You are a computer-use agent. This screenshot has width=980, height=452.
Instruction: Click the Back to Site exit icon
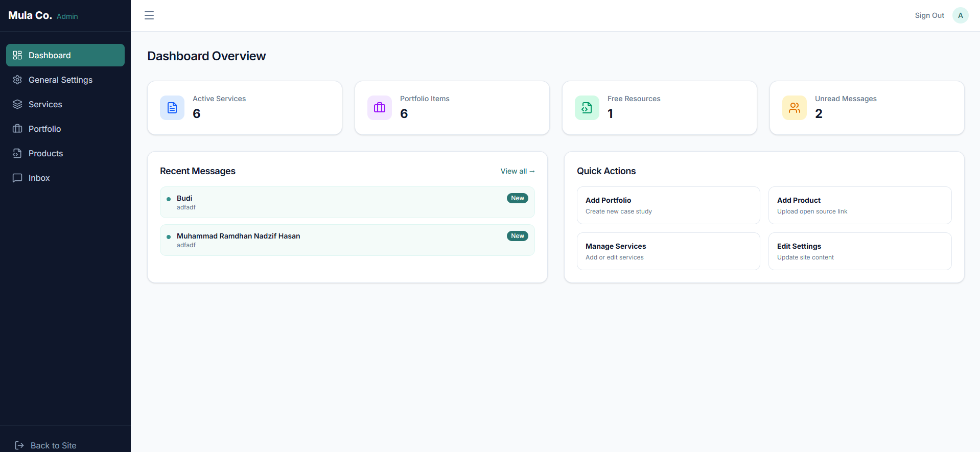(x=19, y=445)
